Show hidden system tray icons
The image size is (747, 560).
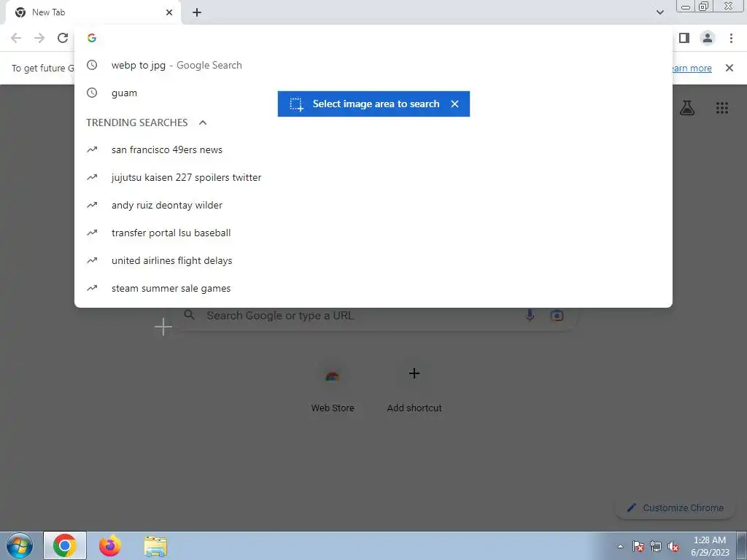[620, 546]
